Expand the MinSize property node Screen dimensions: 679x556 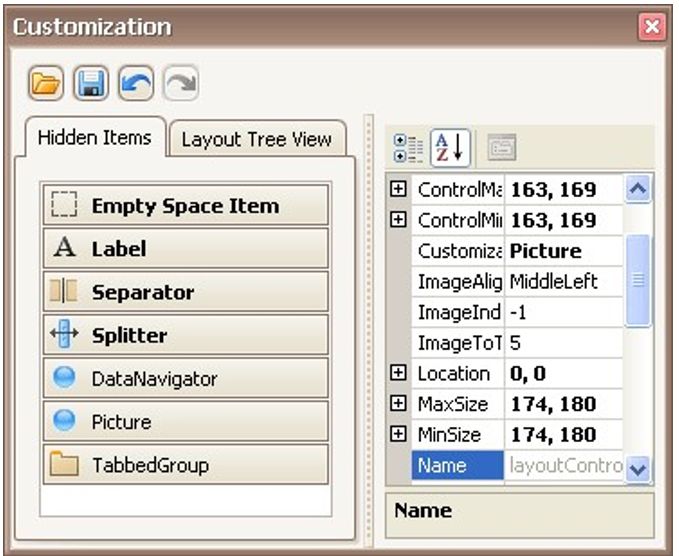[x=399, y=434]
